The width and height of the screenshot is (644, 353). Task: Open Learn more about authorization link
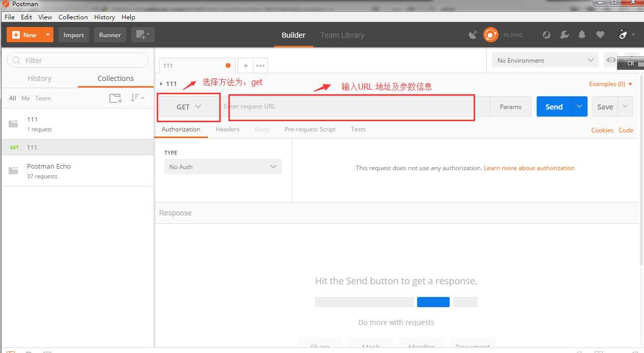(x=529, y=168)
